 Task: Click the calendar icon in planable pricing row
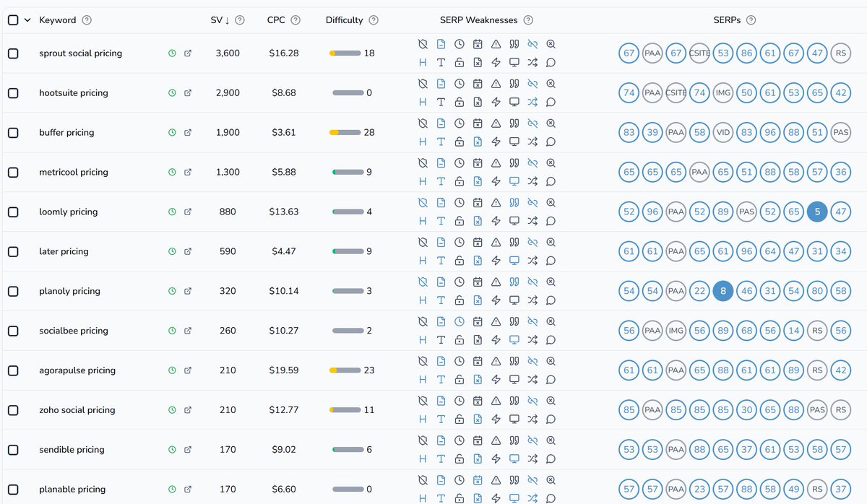pos(478,480)
